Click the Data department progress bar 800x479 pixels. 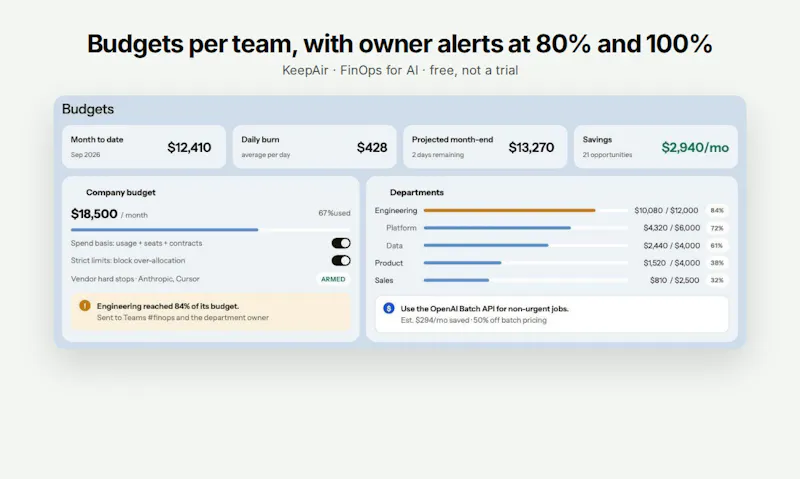526,245
